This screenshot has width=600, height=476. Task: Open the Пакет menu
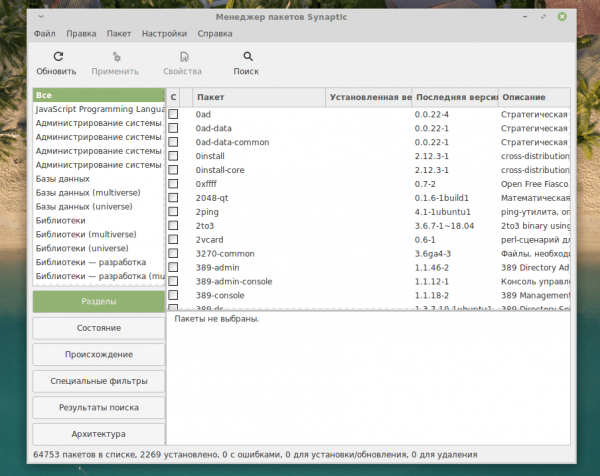point(119,34)
